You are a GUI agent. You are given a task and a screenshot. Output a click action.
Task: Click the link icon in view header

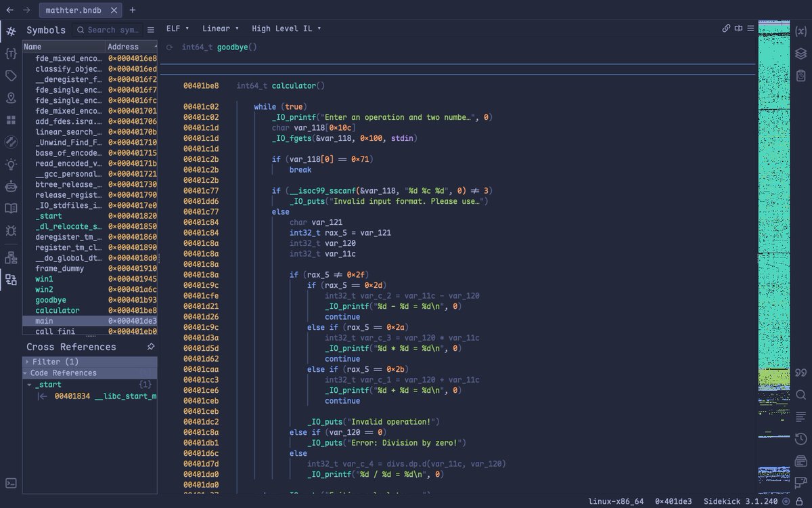[726, 28]
